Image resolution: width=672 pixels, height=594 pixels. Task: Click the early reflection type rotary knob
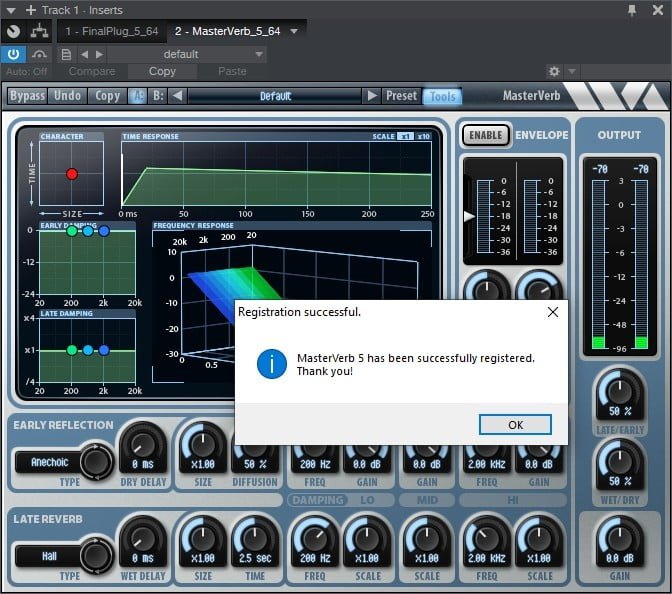click(96, 462)
